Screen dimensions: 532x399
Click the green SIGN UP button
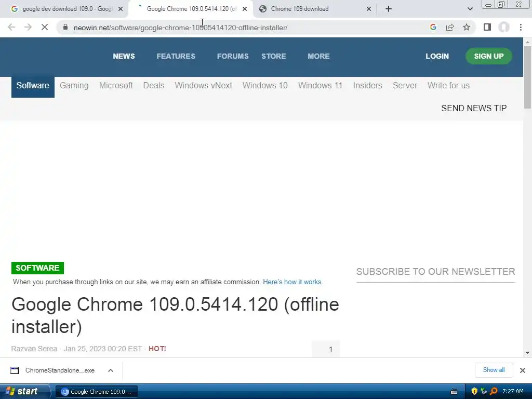pos(488,56)
